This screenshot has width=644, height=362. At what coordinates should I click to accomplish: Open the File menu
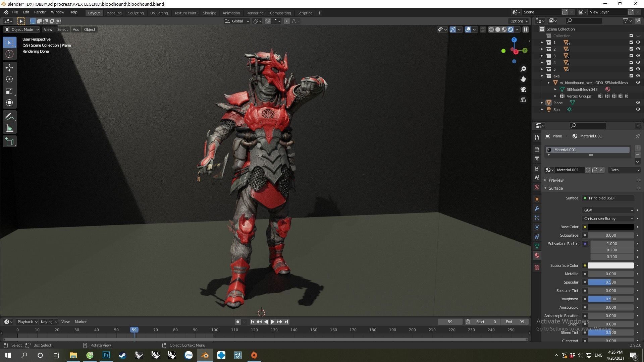15,12
